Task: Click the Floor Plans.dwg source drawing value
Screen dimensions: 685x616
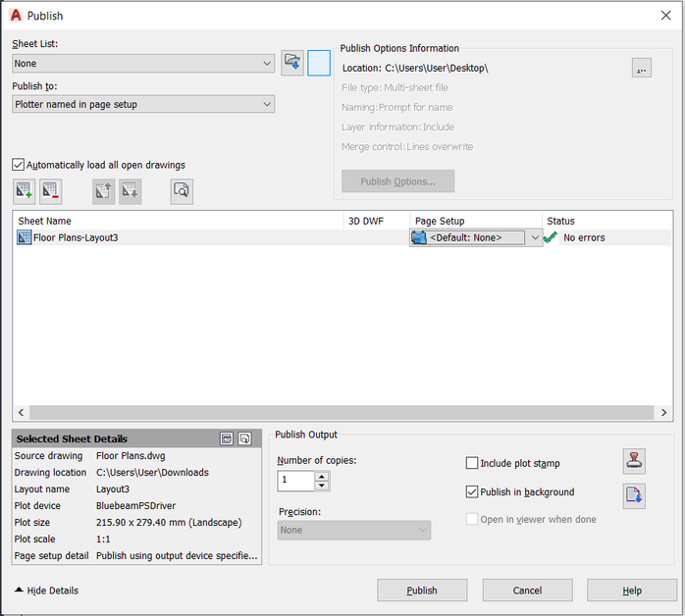Action: (x=131, y=456)
